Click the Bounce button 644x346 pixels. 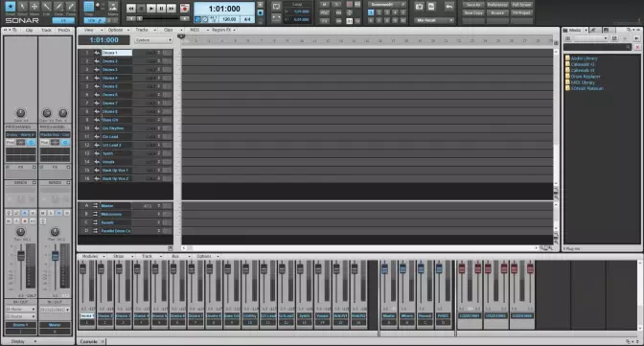coord(497,12)
